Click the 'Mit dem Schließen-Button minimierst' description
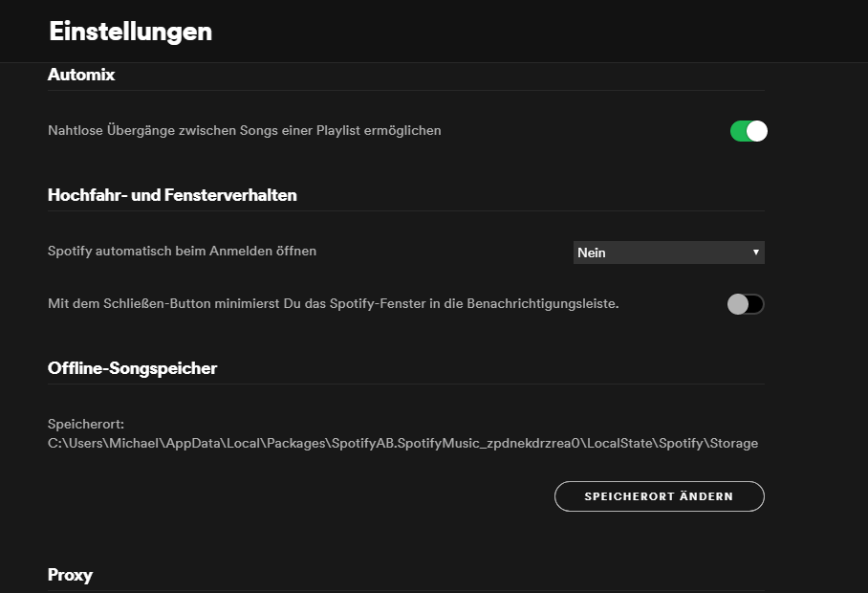868x593 pixels. pyautogui.click(x=333, y=303)
